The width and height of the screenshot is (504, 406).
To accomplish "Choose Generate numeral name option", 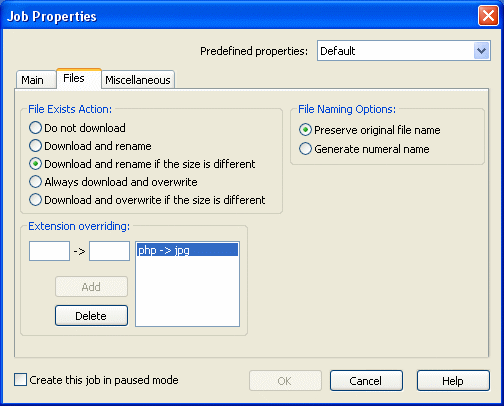I will point(364,149).
